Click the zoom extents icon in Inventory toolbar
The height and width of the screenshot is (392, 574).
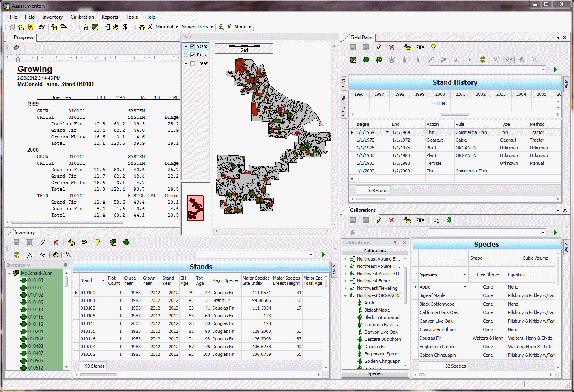[x=30, y=255]
